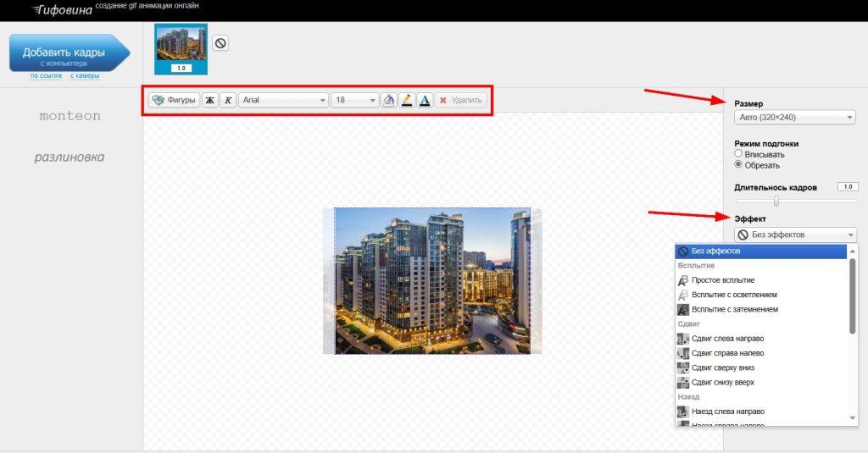Screen dimensions: 868x453
Task: Click the Удалить delete button
Action: coord(460,100)
